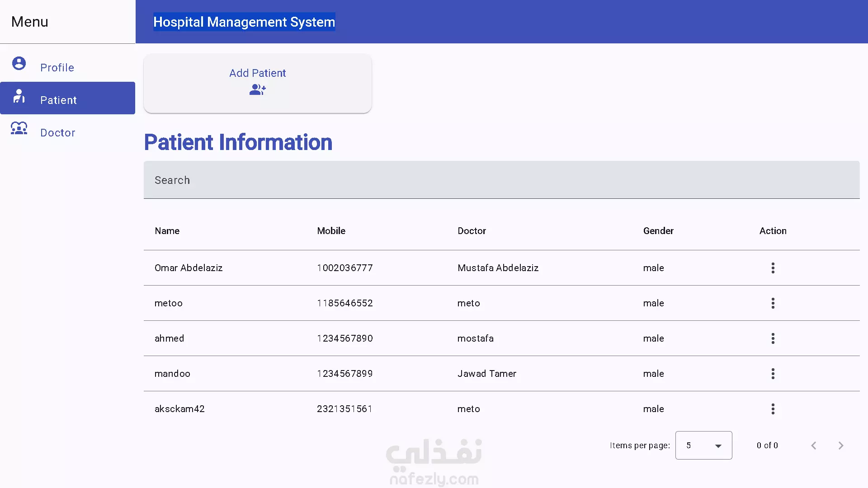Image resolution: width=868 pixels, height=488 pixels.
Task: Select the ahmed name cell
Action: click(x=170, y=338)
